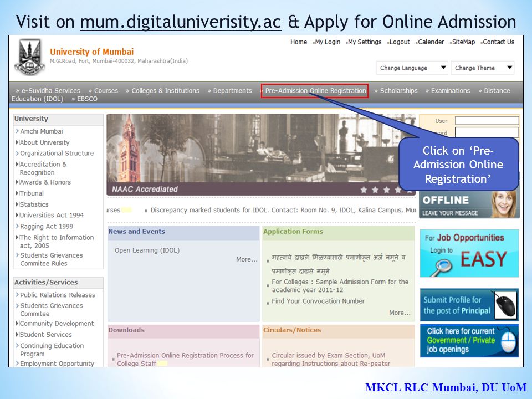Click the IDOL discrepancy ticker notice
Image resolution: width=532 pixels, height=399 pixels.
pyautogui.click(x=283, y=210)
